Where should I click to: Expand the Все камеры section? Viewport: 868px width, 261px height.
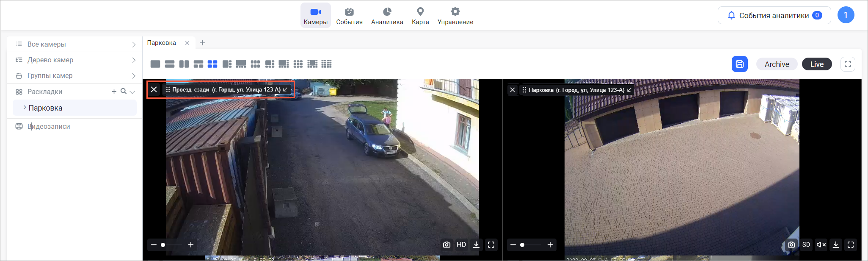point(134,44)
